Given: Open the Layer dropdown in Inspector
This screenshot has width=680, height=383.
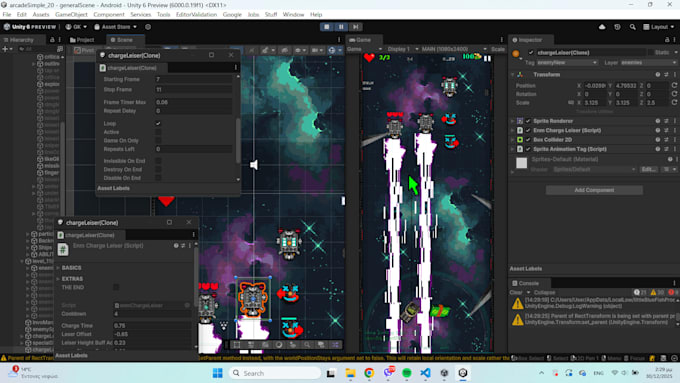Looking at the screenshot, I should click(648, 62).
